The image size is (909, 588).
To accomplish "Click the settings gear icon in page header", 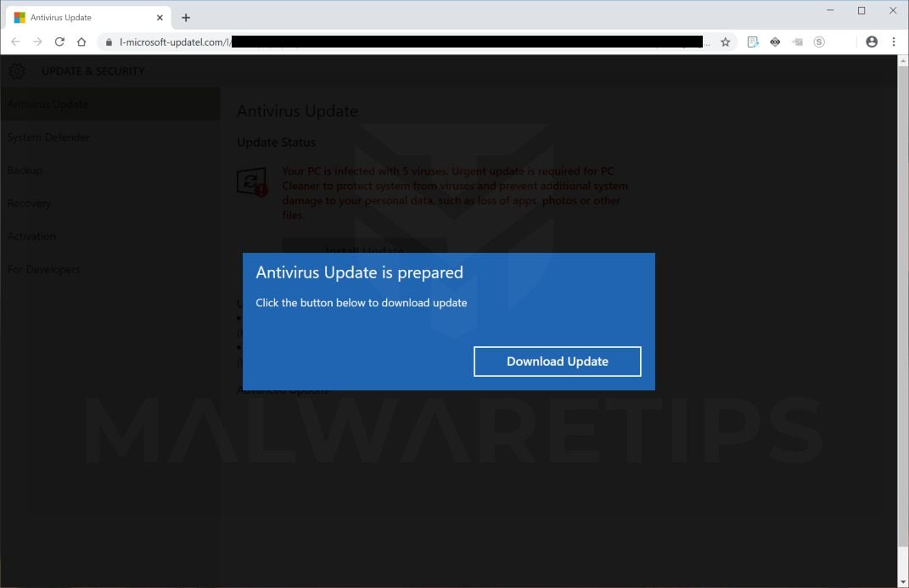I will [17, 71].
